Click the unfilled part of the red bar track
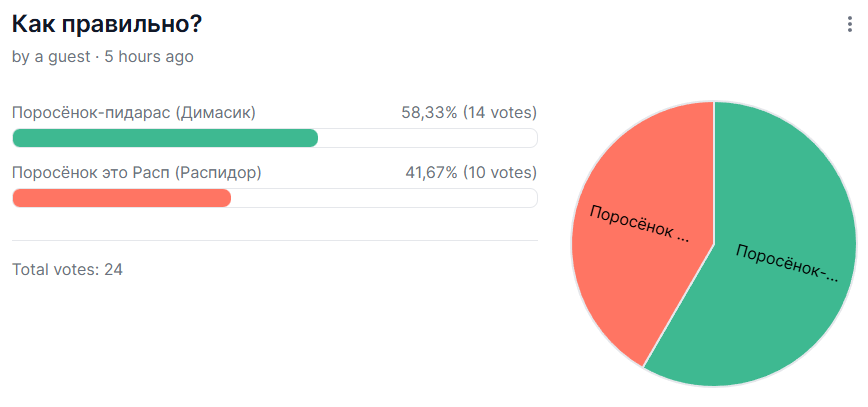868x407 pixels. (x=384, y=198)
